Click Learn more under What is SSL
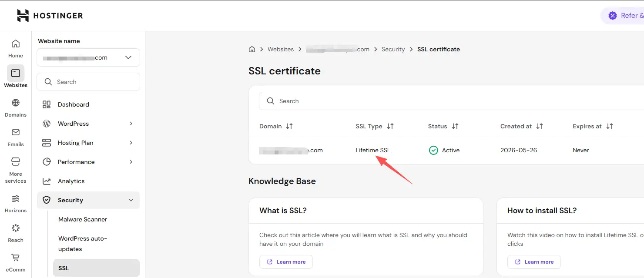 pos(286,262)
